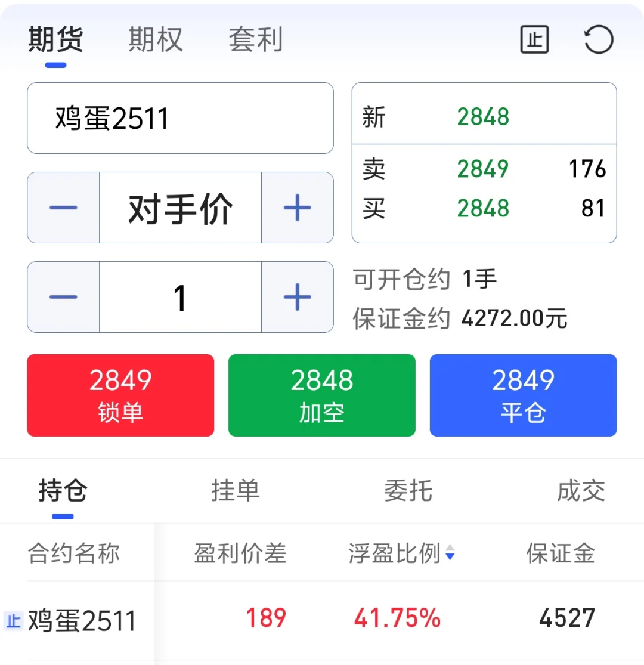Select the 鸡蛋2511 position row name
The width and height of the screenshot is (644, 665).
[82, 621]
